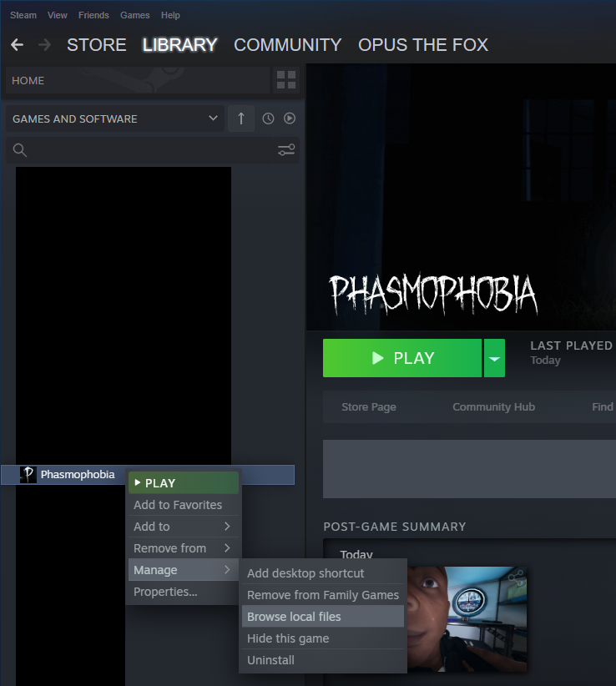616x686 pixels.
Task: Expand the Remove from submenu
Action: (x=184, y=548)
